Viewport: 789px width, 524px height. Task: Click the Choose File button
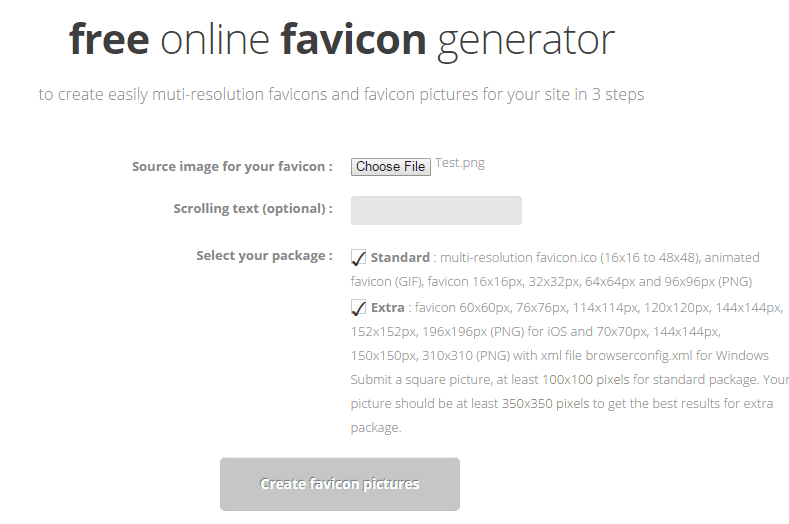click(x=390, y=167)
